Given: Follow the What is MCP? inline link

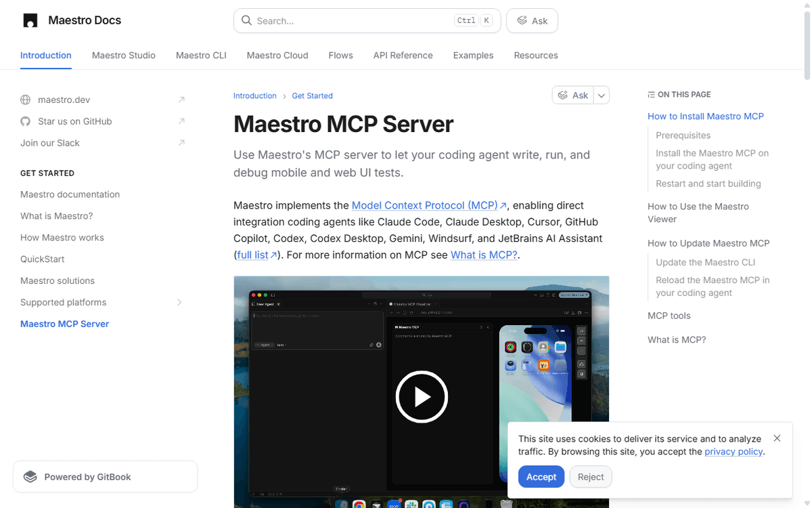Looking at the screenshot, I should coord(484,255).
